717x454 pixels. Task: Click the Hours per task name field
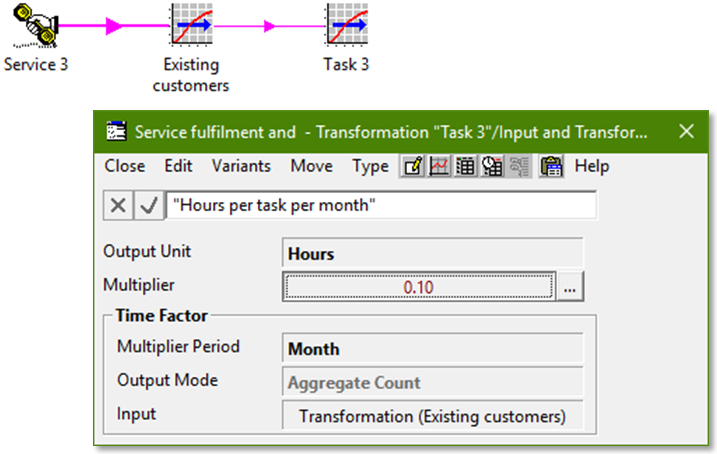[x=381, y=205]
